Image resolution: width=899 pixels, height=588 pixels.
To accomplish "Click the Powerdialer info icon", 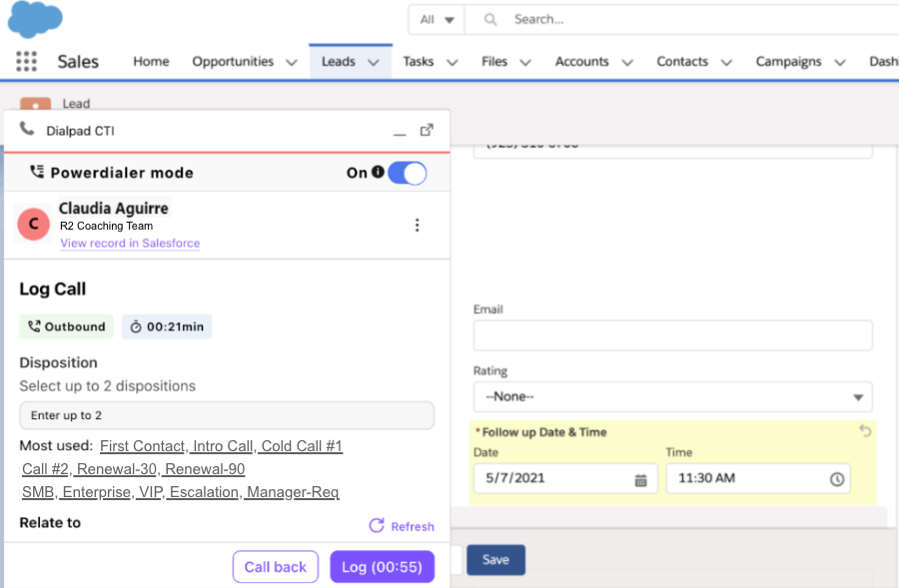I will coord(378,172).
